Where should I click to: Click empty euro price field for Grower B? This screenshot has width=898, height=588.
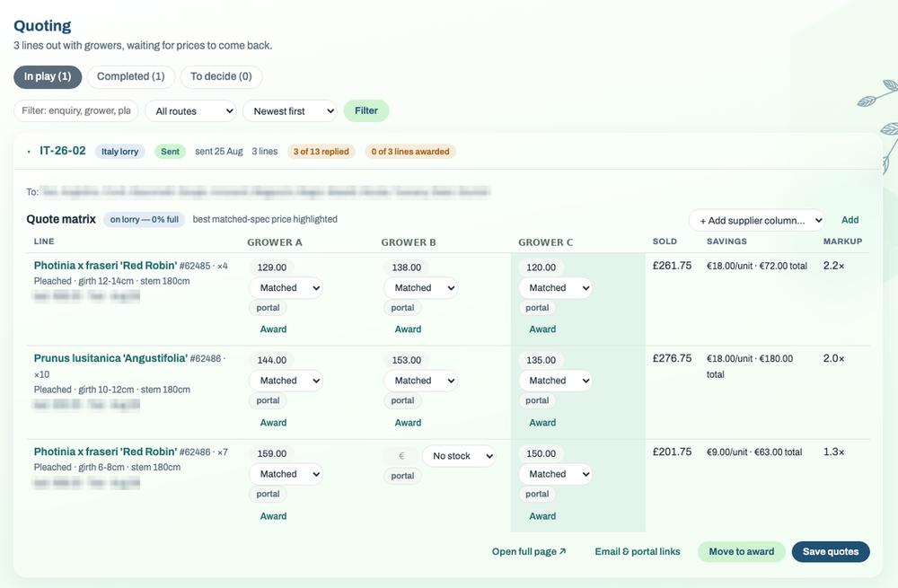(x=401, y=456)
